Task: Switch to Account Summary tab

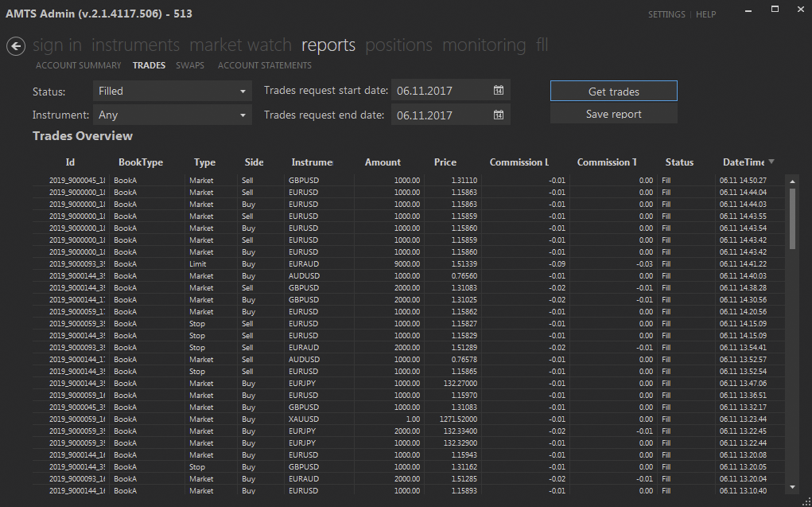Action: click(x=78, y=65)
